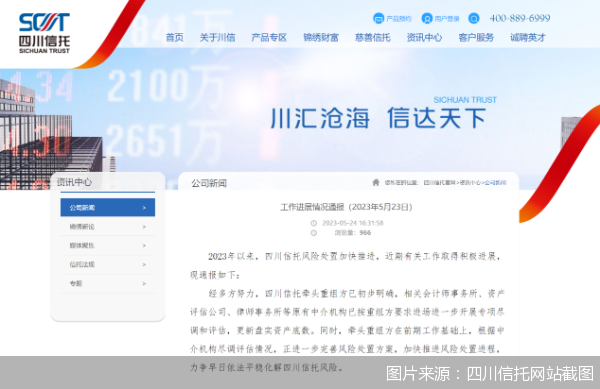This screenshot has height=389, width=600.
Task: Open the search magnifier icon
Action: 473,18
